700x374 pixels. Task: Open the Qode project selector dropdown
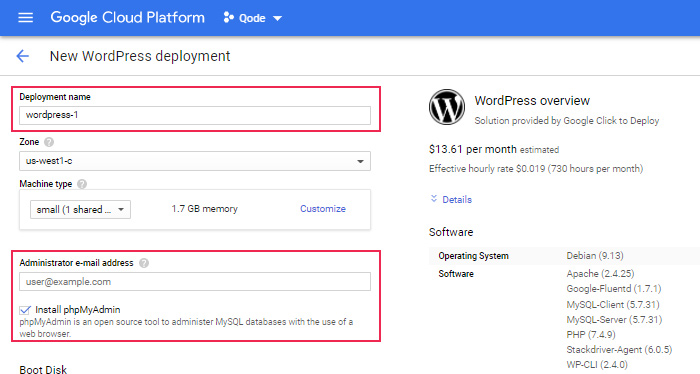[x=253, y=18]
